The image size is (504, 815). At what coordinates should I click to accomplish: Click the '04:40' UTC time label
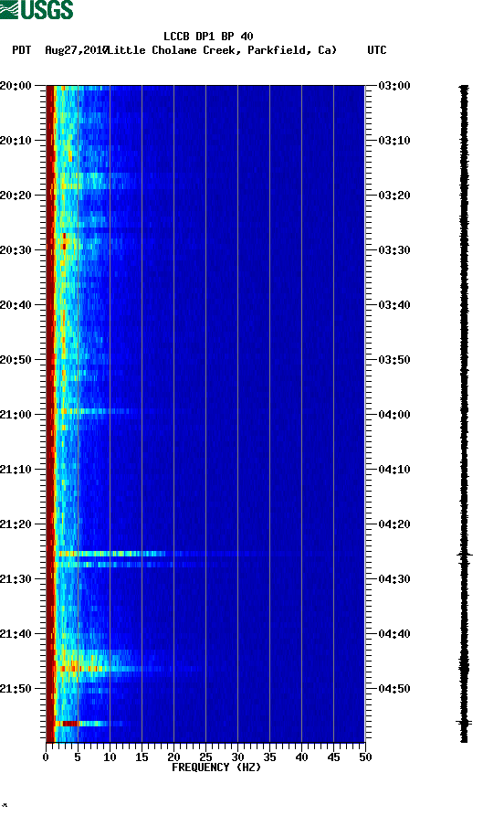tap(394, 633)
